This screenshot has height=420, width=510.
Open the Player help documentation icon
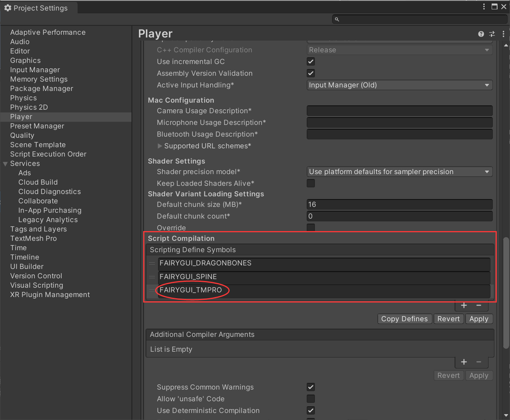[x=481, y=34]
